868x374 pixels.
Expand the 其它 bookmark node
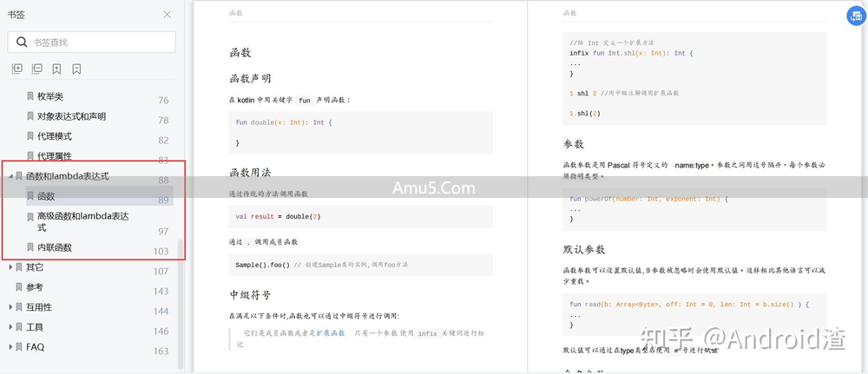[11, 267]
